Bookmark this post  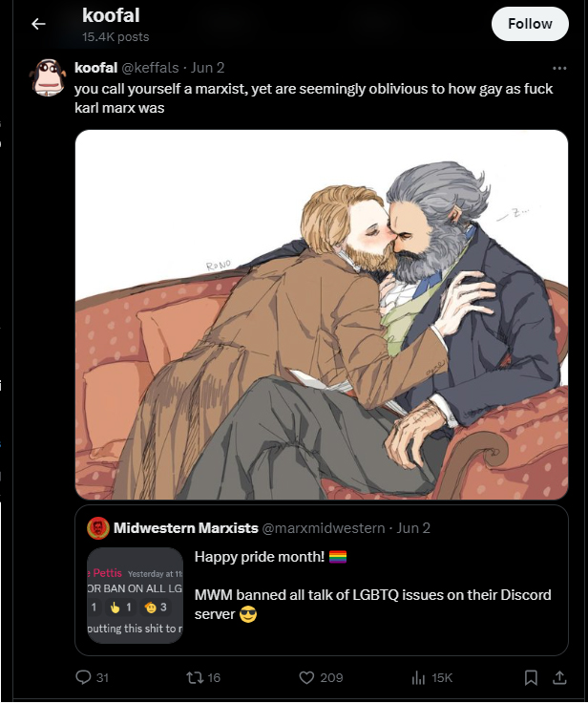pos(531,677)
